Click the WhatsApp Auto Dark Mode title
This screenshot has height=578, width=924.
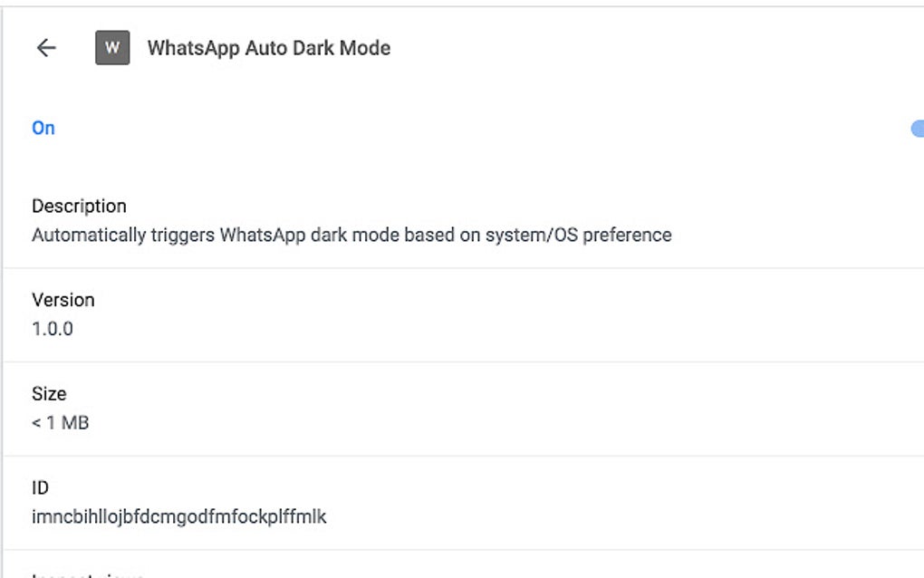coord(268,48)
